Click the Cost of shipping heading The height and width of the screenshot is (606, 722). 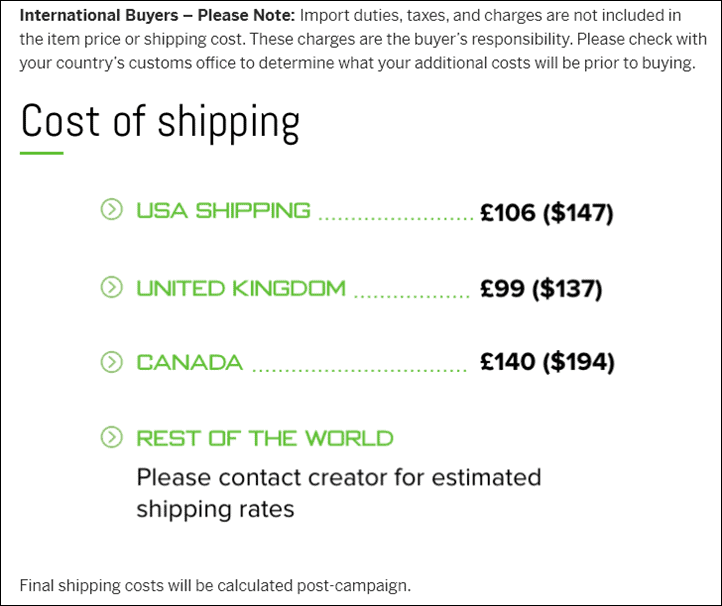[160, 122]
